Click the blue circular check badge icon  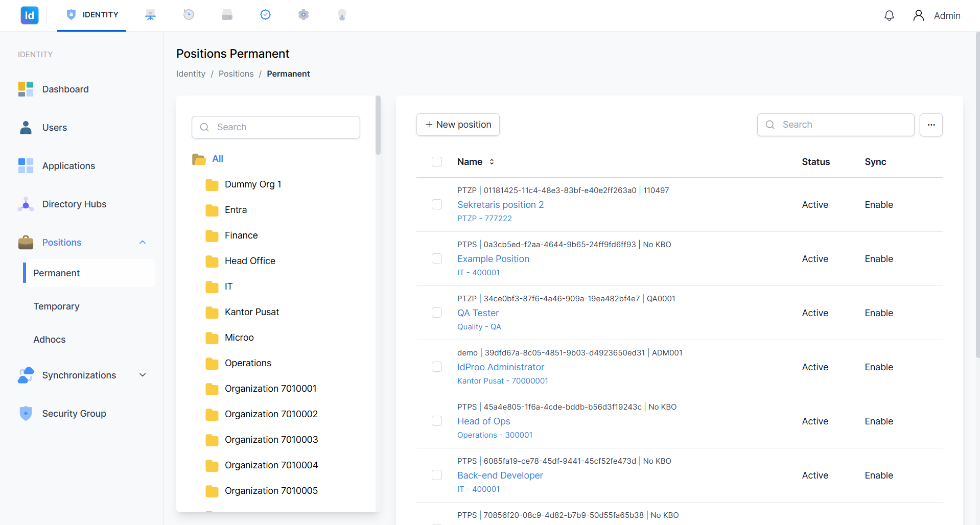click(x=265, y=15)
